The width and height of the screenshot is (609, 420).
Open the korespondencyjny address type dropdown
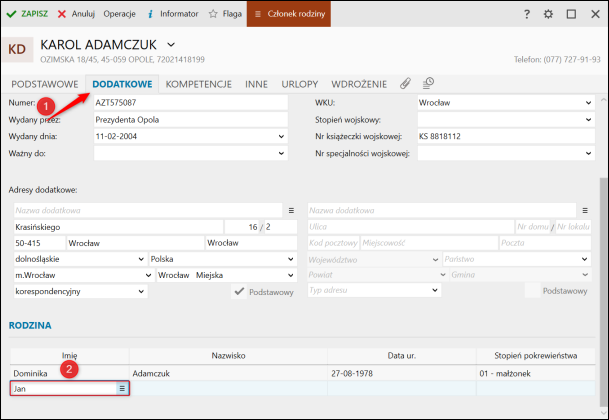pyautogui.click(x=141, y=291)
